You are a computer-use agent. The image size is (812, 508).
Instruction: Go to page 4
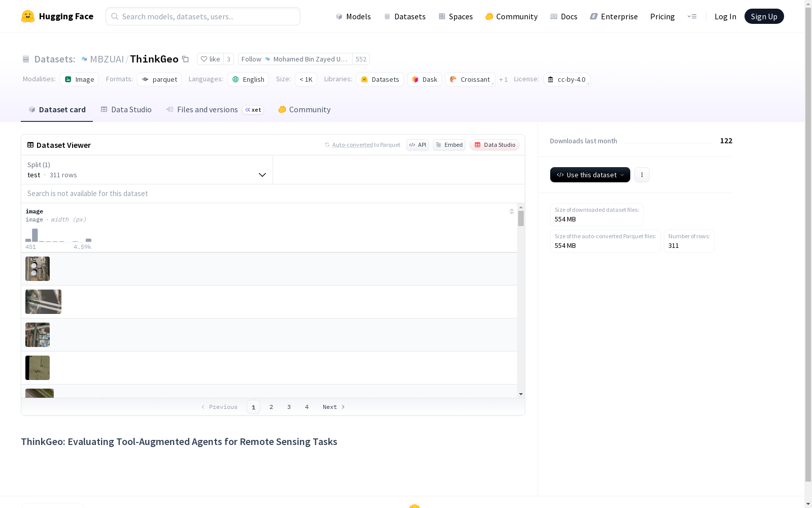[307, 407]
